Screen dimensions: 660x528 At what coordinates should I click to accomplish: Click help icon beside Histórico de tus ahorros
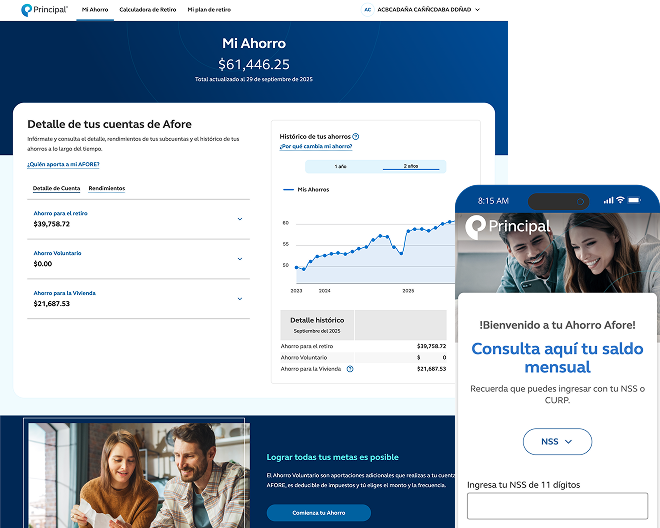[x=356, y=136]
